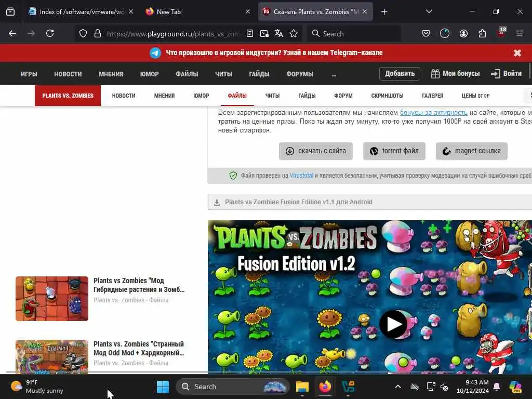Open the Extensions puzzle piece icon
The image size is (532, 399).
pos(482,33)
